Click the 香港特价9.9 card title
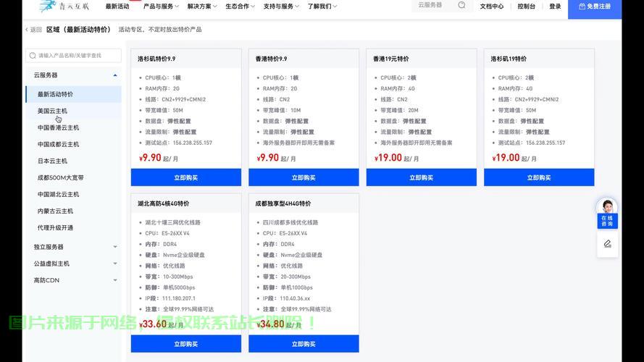 271,59
